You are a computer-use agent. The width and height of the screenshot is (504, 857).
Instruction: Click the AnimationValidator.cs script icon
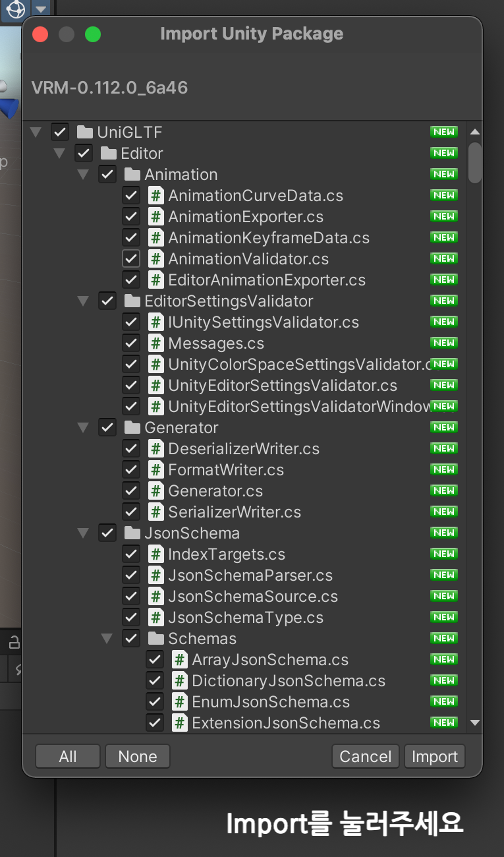[156, 259]
